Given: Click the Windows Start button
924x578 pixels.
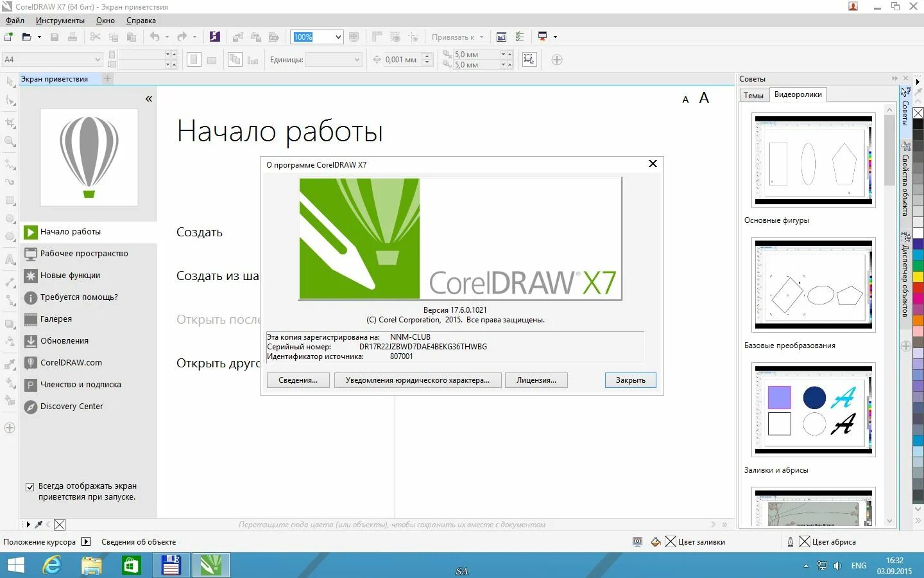Looking at the screenshot, I should pos(15,565).
